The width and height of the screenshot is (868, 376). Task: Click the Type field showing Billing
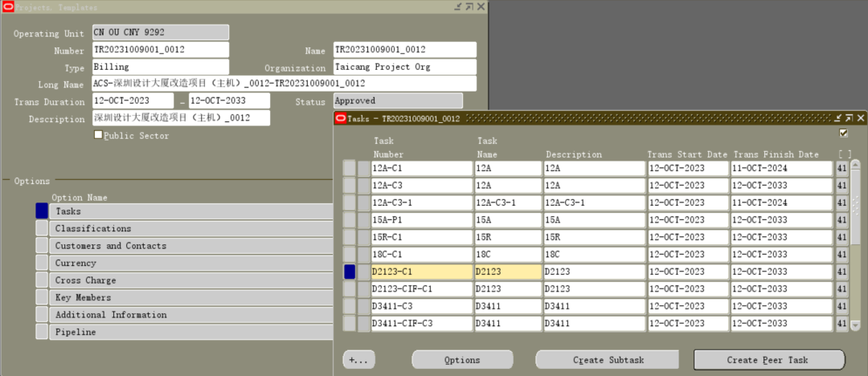click(x=161, y=67)
